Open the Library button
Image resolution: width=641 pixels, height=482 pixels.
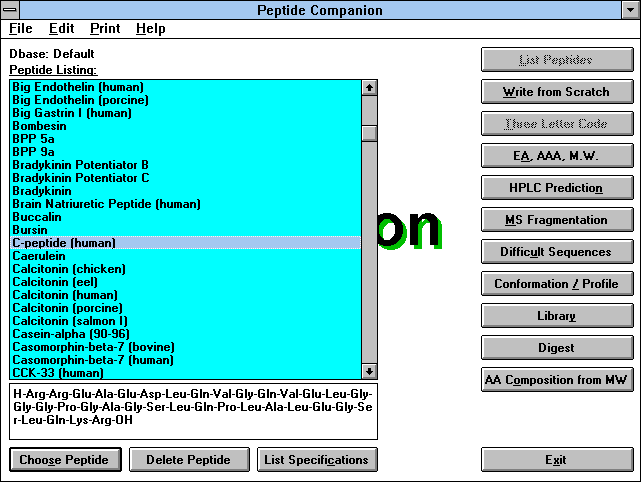point(557,316)
